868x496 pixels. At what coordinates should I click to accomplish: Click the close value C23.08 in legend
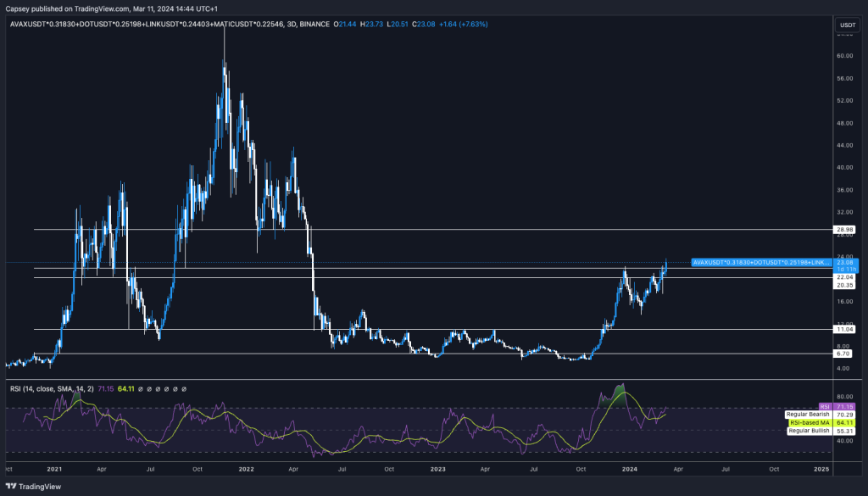(x=424, y=25)
